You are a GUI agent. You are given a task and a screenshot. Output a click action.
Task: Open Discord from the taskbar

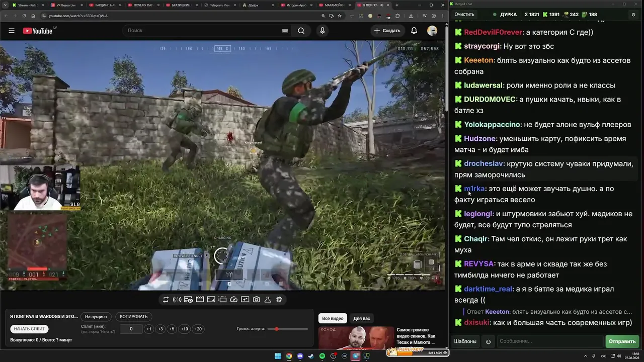click(x=300, y=356)
